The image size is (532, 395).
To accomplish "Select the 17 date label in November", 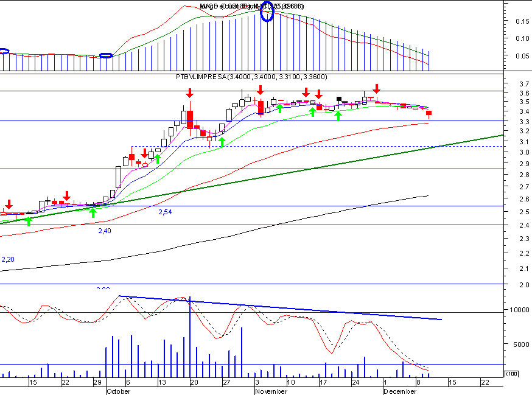I will (323, 382).
